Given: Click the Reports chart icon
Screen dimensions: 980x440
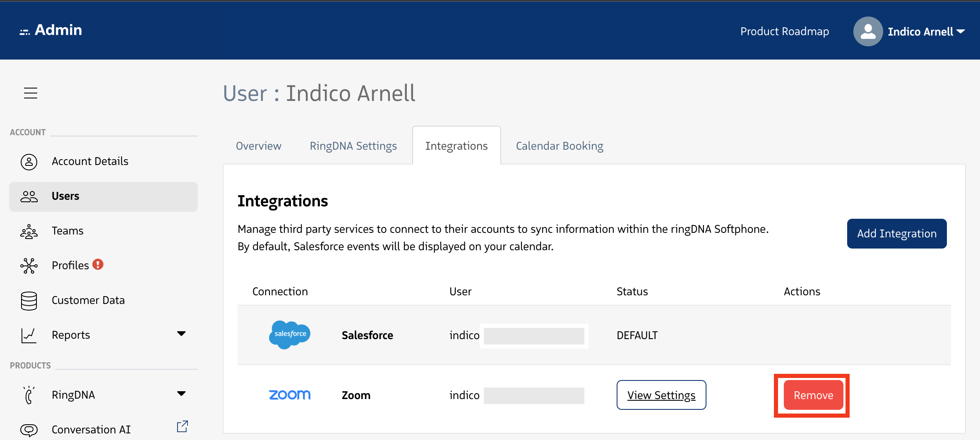Looking at the screenshot, I should (29, 335).
